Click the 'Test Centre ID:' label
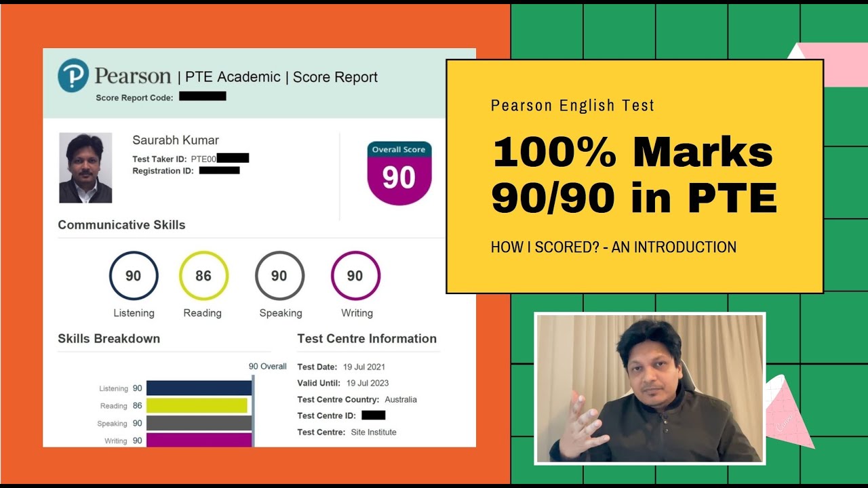 tap(327, 415)
